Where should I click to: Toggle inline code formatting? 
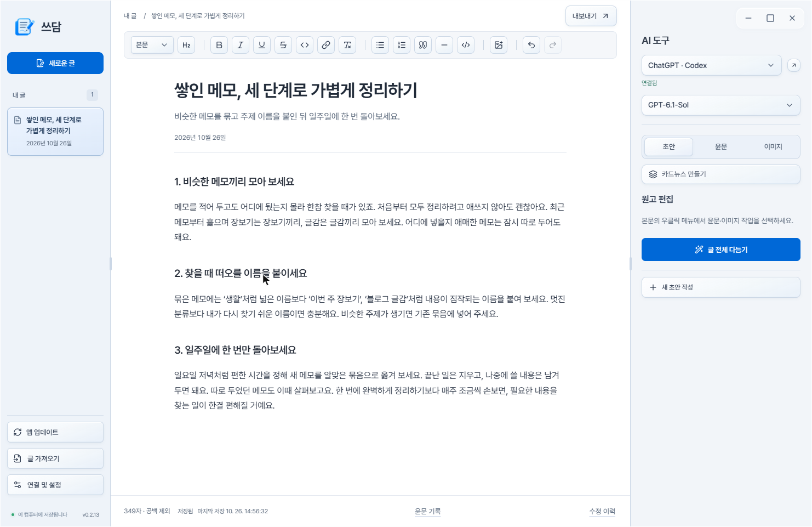(x=305, y=45)
